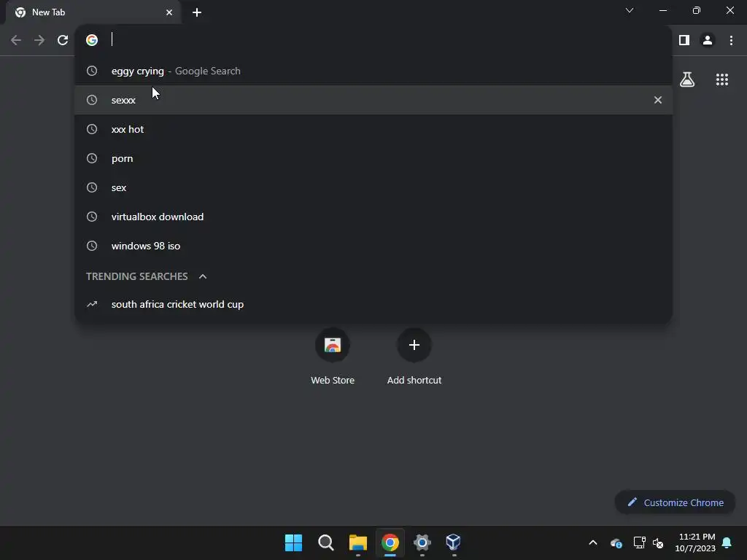747x560 pixels.
Task: Open the Windows Start menu
Action: (293, 542)
